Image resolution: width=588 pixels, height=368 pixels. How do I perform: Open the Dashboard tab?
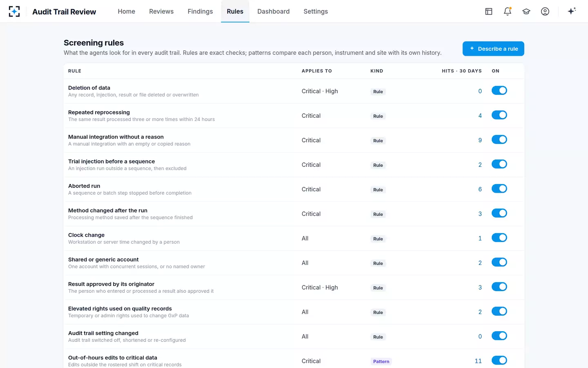274,11
